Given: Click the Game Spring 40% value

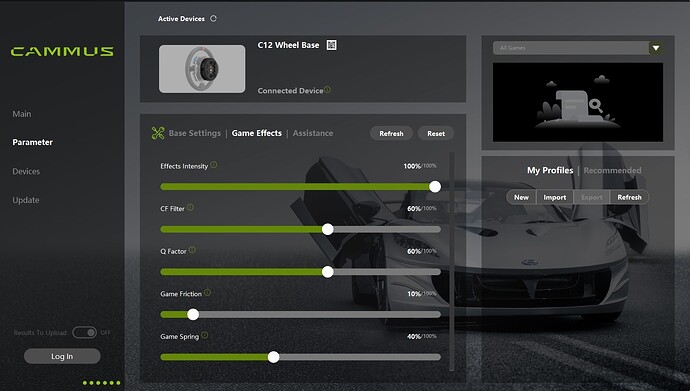Looking at the screenshot, I should coord(414,336).
